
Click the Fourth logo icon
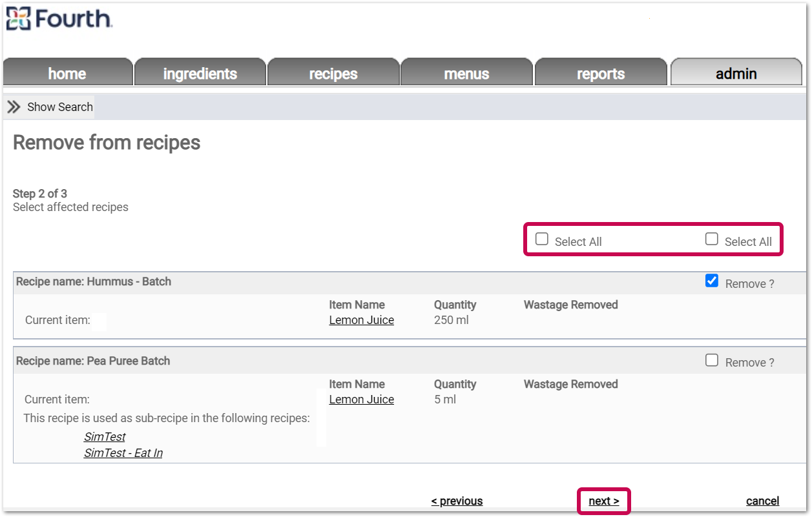(18, 19)
